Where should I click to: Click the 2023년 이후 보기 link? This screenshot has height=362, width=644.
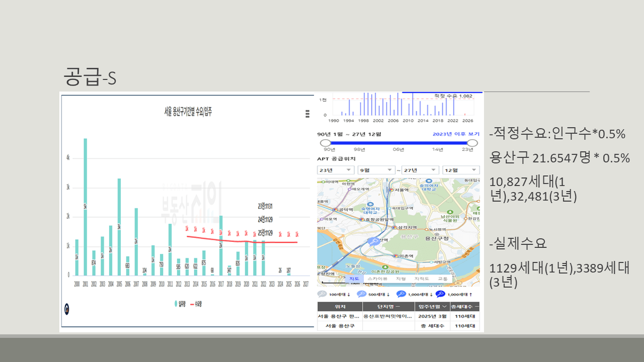(x=455, y=134)
